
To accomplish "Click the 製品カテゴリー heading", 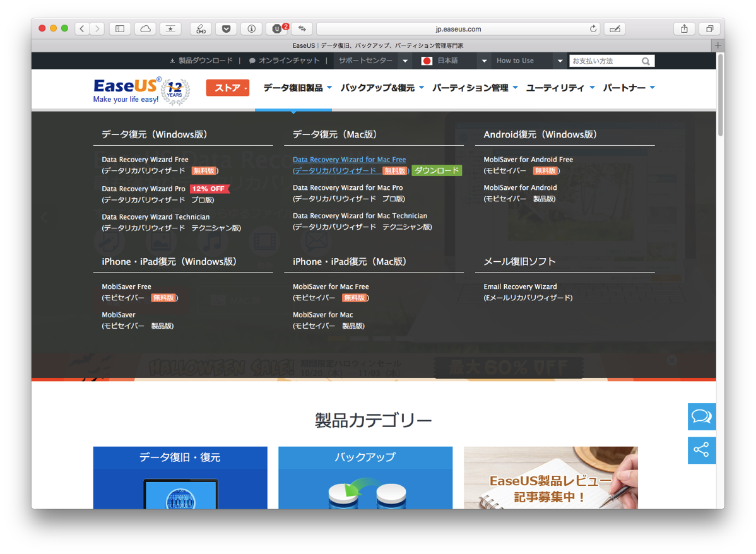I will [373, 420].
